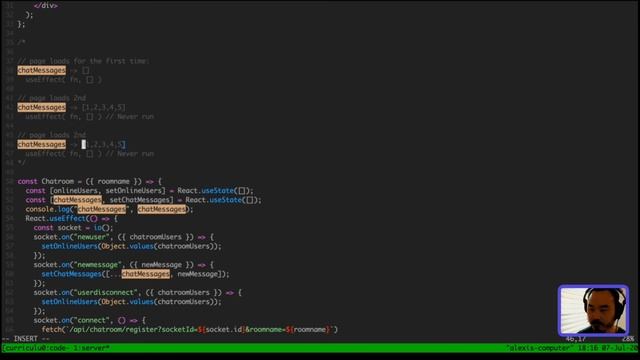The height and width of the screenshot is (360, 640).
Task: Click 'fetch' at the register API call
Action: [51, 329]
